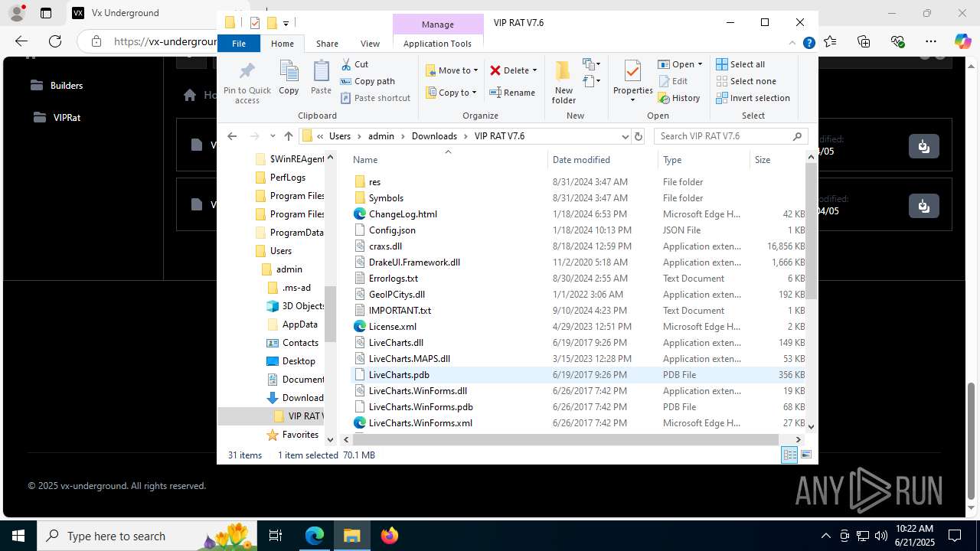980x551 pixels.
Task: Open Task View on taskbar
Action: point(276,536)
